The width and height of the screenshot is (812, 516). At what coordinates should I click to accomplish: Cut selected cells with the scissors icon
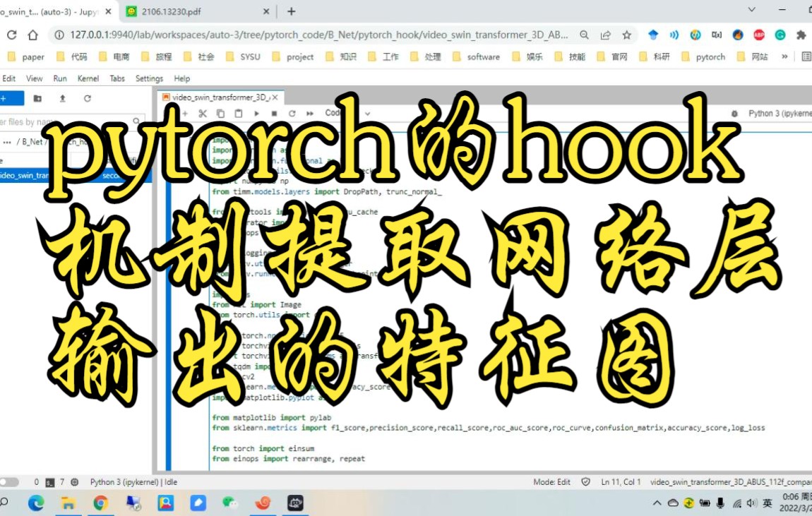pos(203,114)
